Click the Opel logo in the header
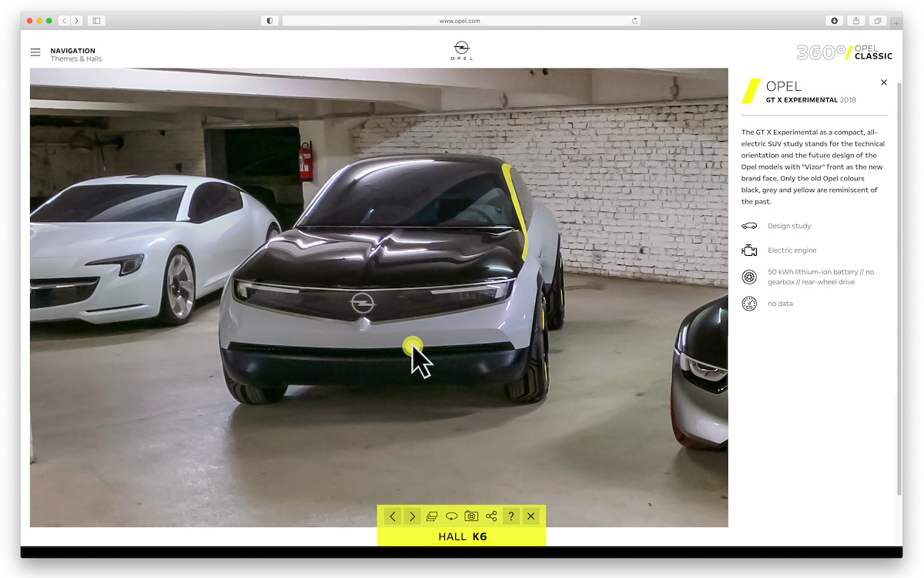 click(x=462, y=51)
